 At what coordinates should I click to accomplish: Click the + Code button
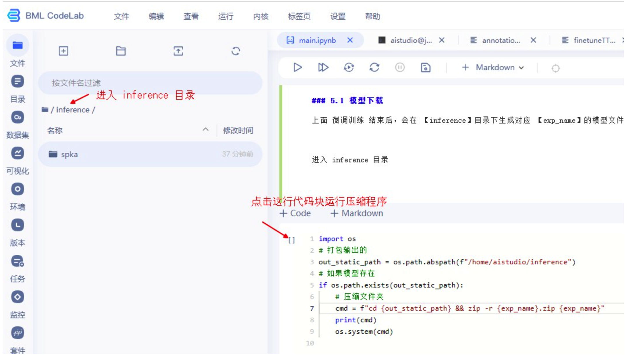295,213
